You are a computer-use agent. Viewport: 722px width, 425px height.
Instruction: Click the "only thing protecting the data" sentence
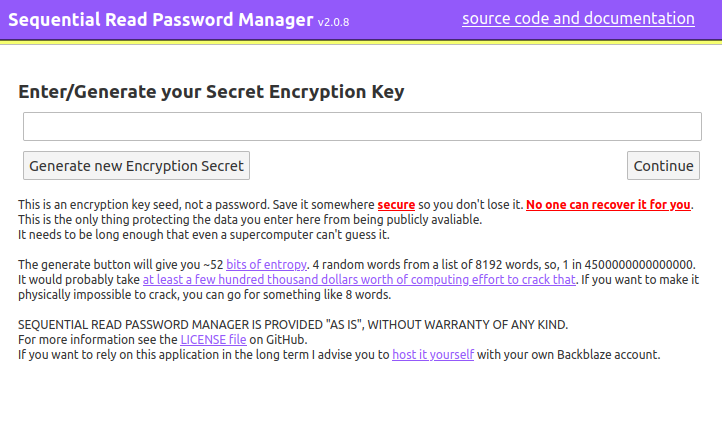pos(250,220)
